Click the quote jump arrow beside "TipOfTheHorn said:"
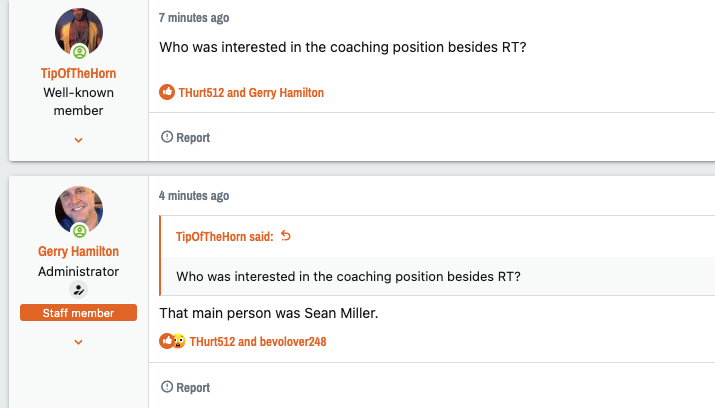The height and width of the screenshot is (408, 715). (286, 236)
